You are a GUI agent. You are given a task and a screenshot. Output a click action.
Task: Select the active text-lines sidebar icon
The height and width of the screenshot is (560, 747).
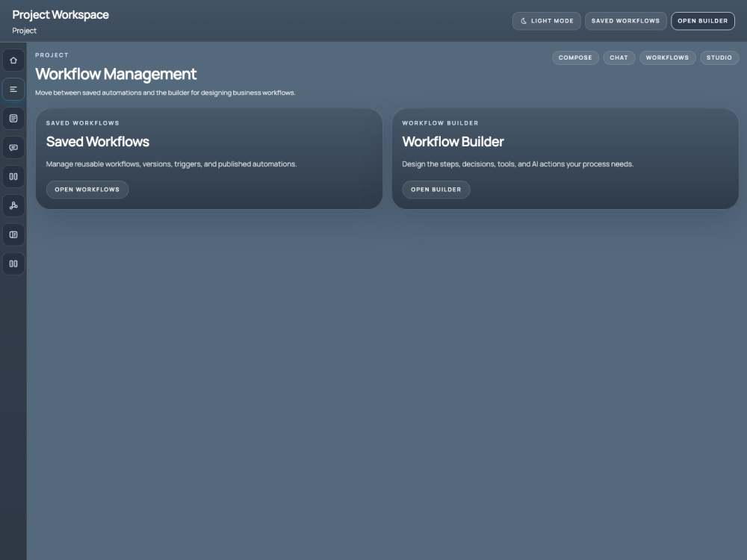(x=13, y=90)
